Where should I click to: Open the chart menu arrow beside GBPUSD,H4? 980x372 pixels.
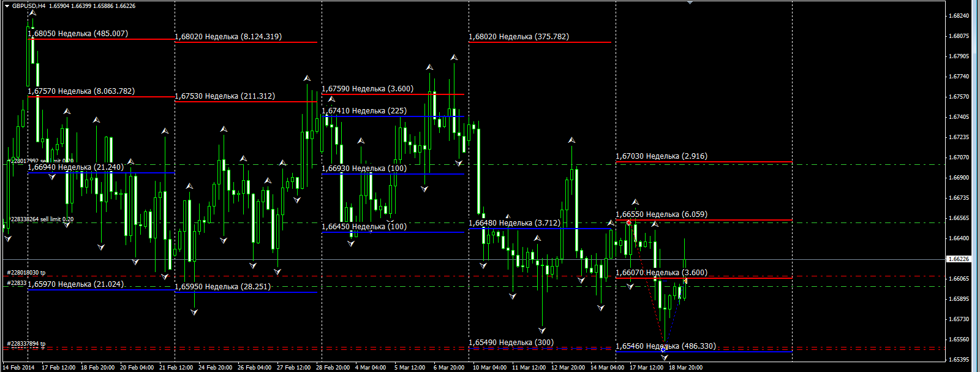[7, 6]
